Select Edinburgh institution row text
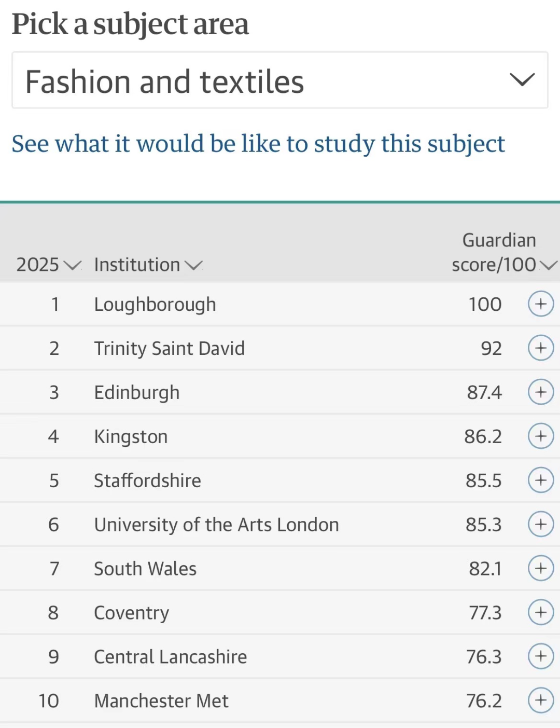 coord(137,393)
